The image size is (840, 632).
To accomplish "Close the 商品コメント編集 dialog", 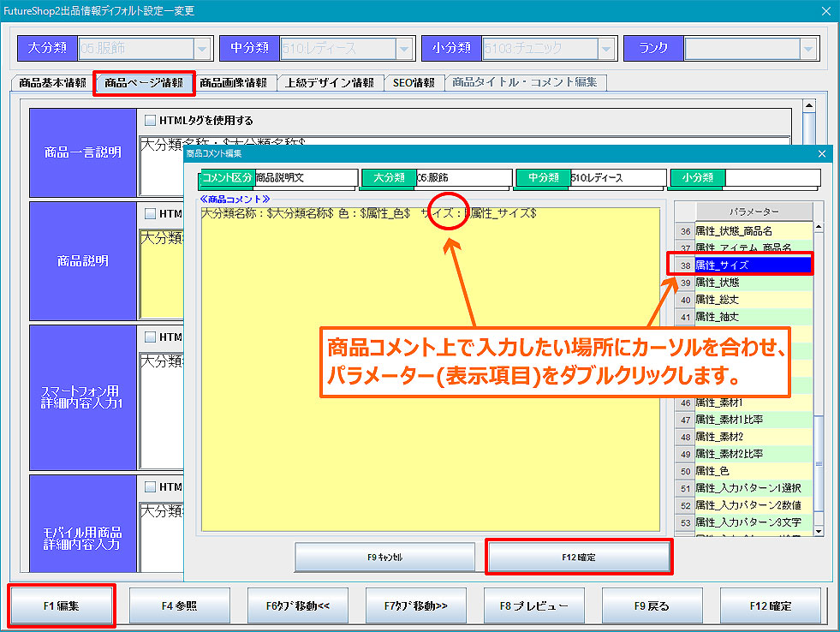I will coord(822,153).
